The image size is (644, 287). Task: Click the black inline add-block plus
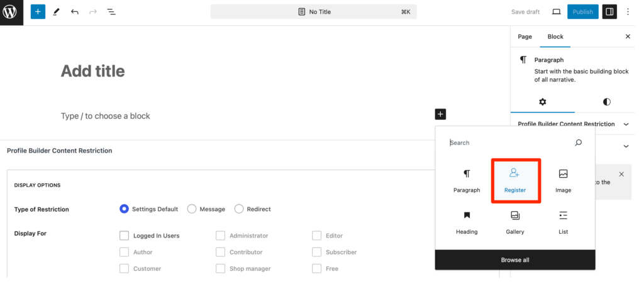click(x=440, y=114)
